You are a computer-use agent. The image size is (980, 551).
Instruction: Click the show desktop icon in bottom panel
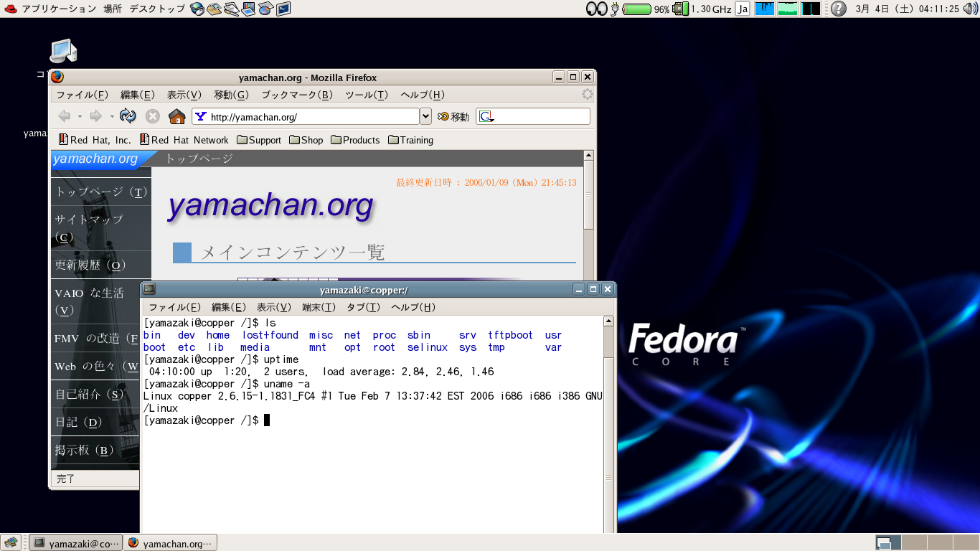10,542
